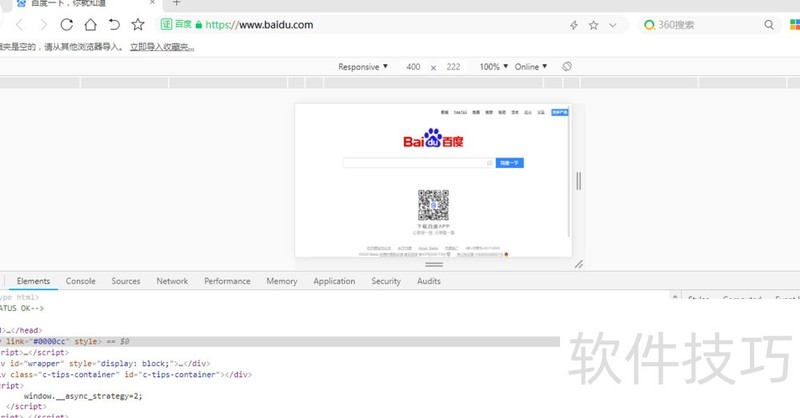The image size is (800, 418).
Task: Bookmark page with toolbar star icon
Action: click(138, 24)
